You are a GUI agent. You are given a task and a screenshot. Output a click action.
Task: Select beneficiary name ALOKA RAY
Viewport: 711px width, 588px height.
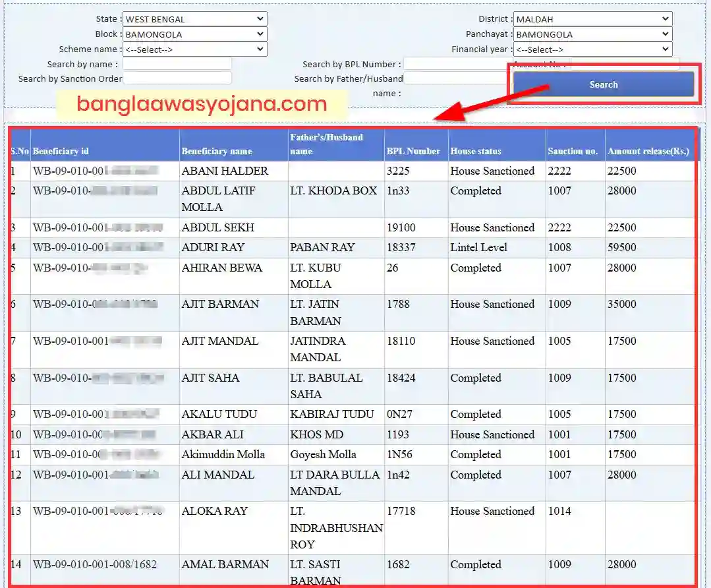pyautogui.click(x=214, y=511)
